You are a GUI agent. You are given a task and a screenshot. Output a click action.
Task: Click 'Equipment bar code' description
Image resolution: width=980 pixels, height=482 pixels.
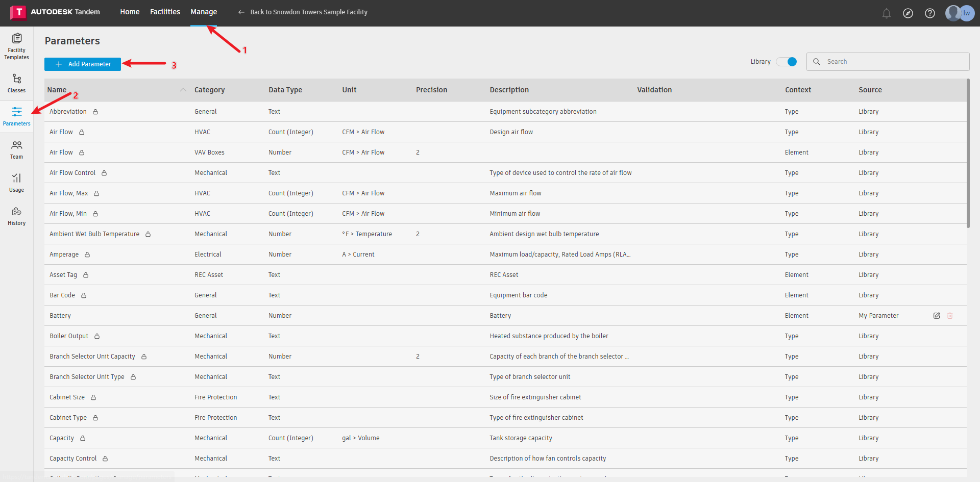tap(519, 295)
